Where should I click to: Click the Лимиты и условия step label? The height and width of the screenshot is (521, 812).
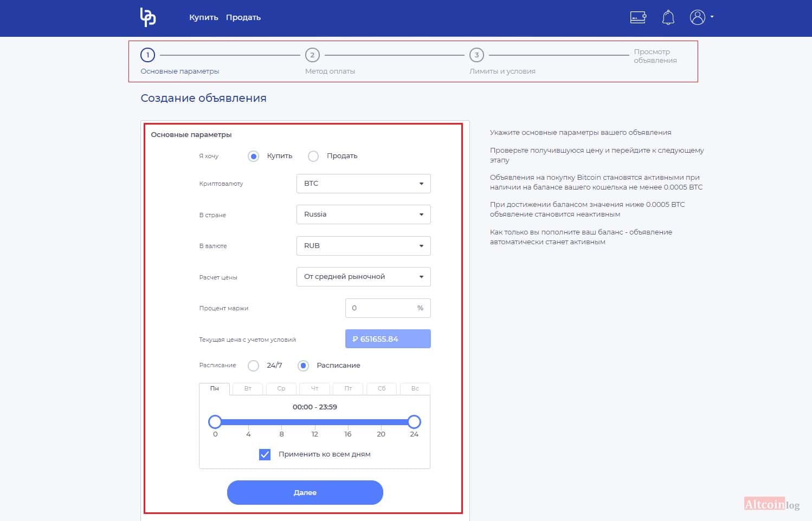point(502,71)
